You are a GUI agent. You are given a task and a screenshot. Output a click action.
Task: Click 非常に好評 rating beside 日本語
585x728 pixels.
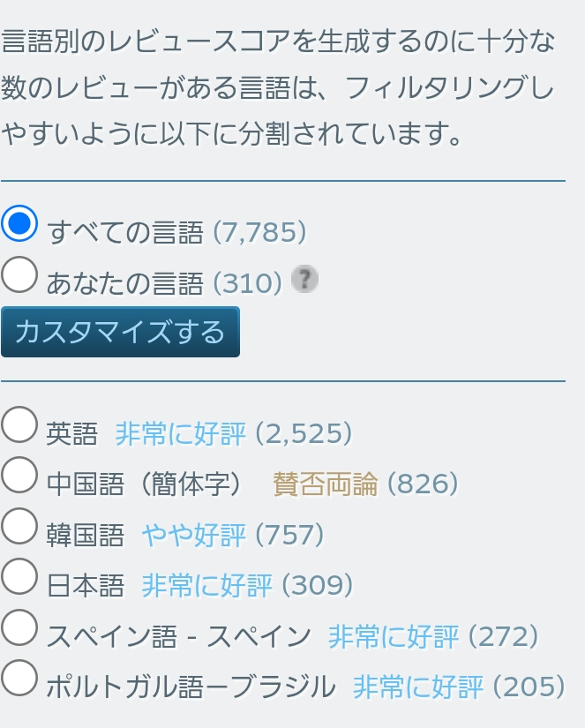point(206,585)
